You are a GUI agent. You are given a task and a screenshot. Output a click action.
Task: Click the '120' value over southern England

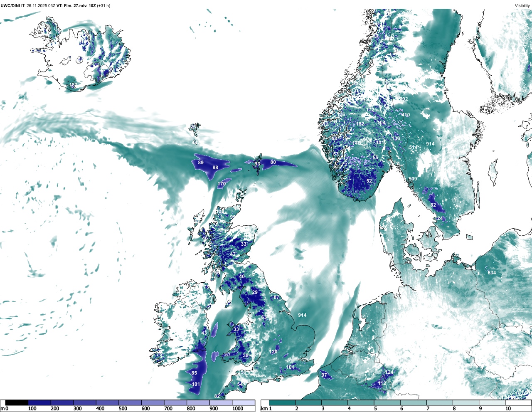point(273,352)
